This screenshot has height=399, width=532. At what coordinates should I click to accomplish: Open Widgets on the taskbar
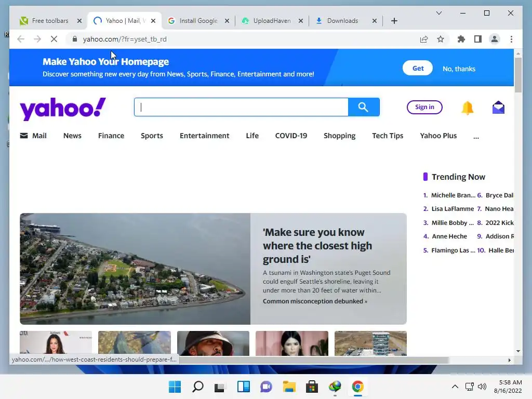243,387
